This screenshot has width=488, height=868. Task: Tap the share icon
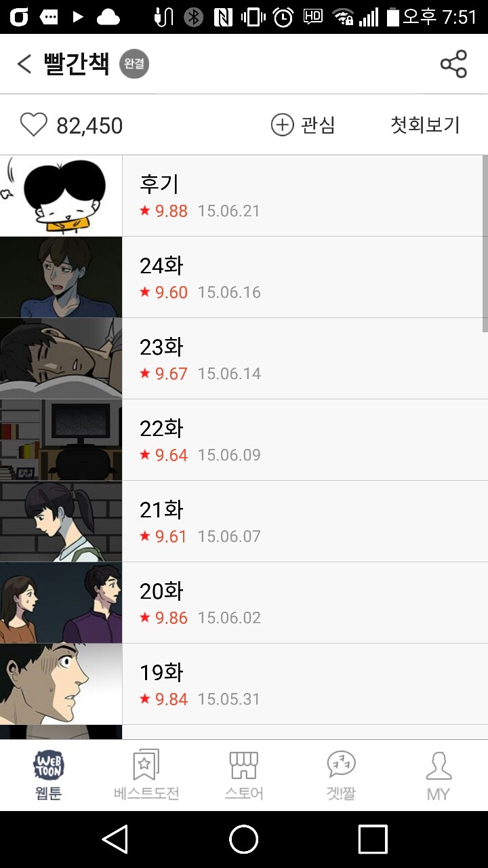453,64
